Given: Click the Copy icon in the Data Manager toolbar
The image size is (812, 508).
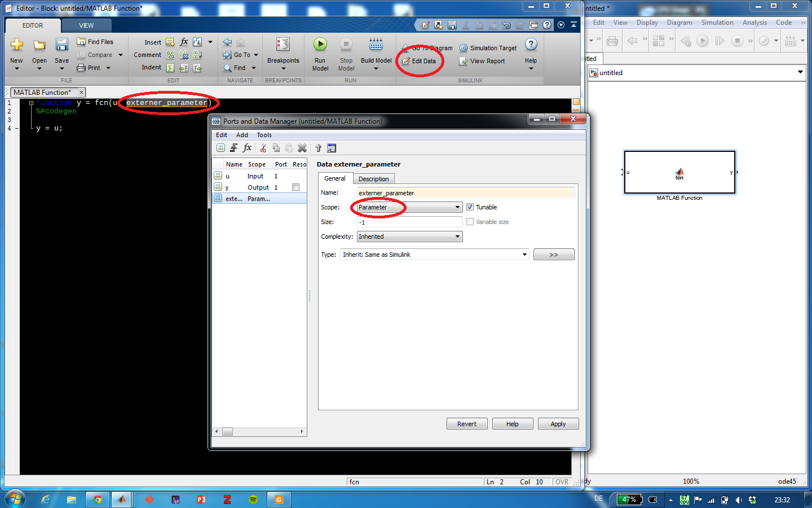Looking at the screenshot, I should click(276, 148).
